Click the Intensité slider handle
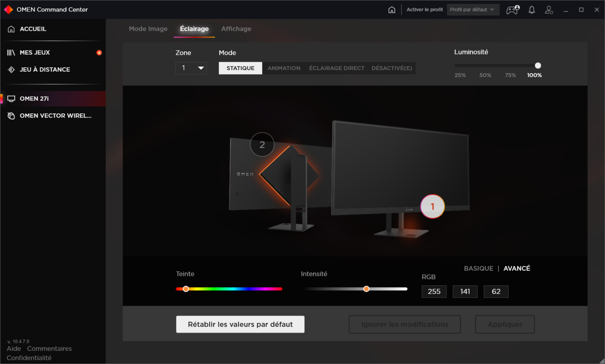 (x=366, y=289)
